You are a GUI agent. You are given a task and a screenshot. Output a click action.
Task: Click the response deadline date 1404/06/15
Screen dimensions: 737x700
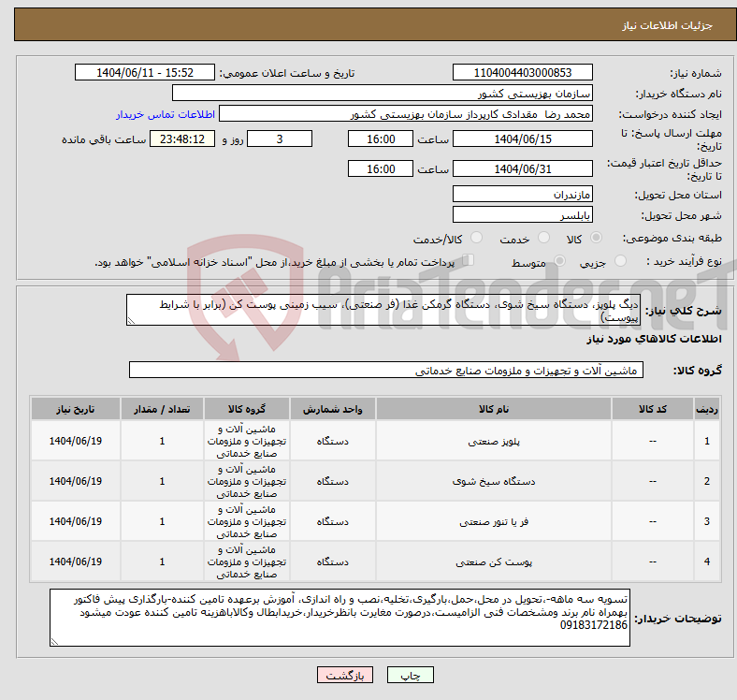[523, 139]
